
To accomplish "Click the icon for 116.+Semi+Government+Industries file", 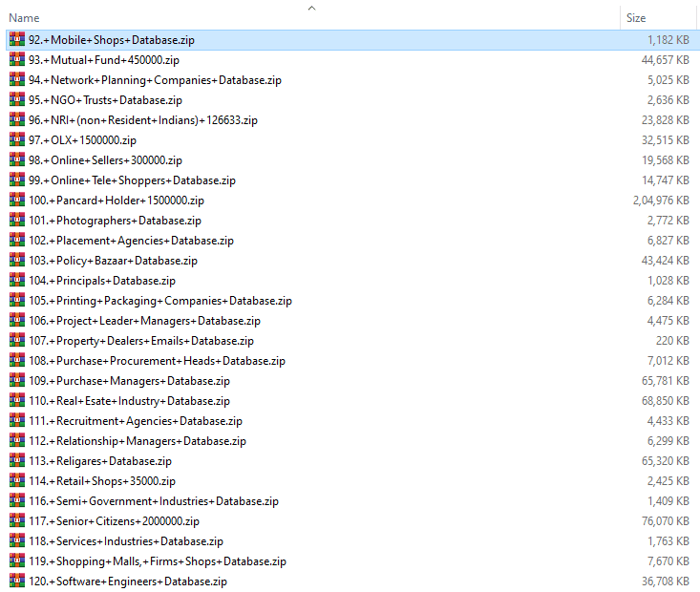I will coord(17,501).
